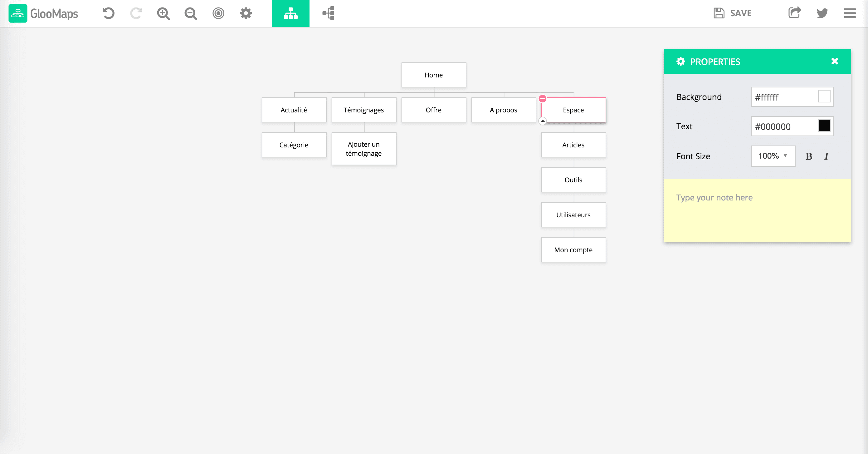
Task: Open the white Background color swatch
Action: (x=824, y=96)
